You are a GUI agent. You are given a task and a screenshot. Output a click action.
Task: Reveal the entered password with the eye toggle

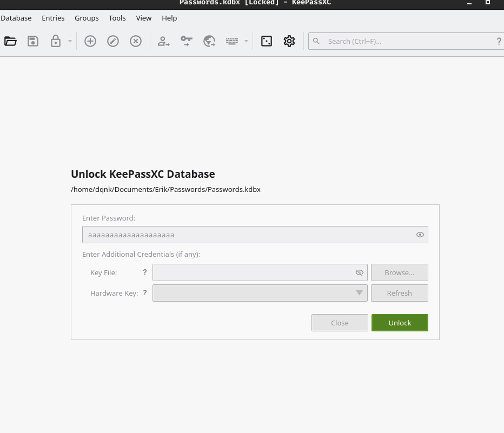(x=420, y=235)
